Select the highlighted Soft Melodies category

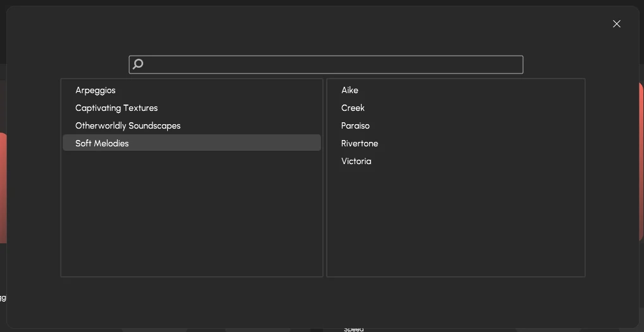click(x=102, y=143)
